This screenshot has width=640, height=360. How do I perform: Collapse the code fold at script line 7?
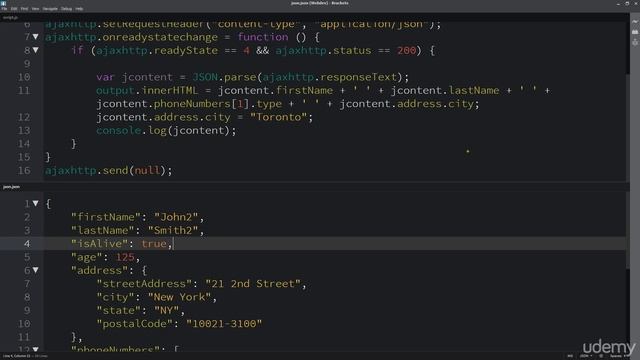tap(36, 37)
